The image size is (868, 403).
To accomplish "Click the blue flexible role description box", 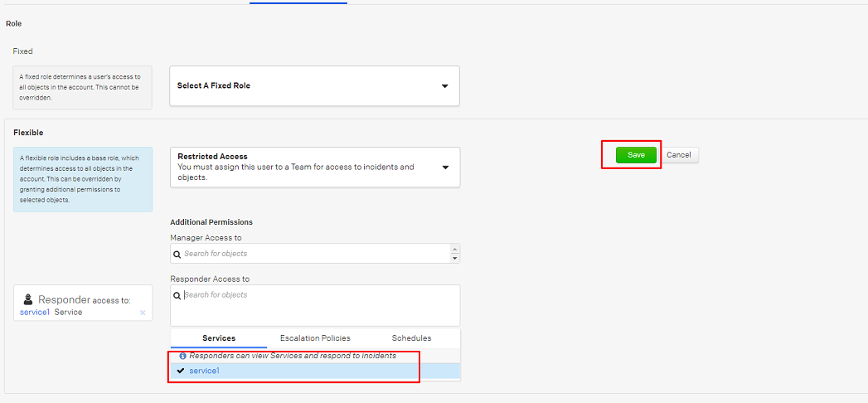I will click(x=83, y=179).
